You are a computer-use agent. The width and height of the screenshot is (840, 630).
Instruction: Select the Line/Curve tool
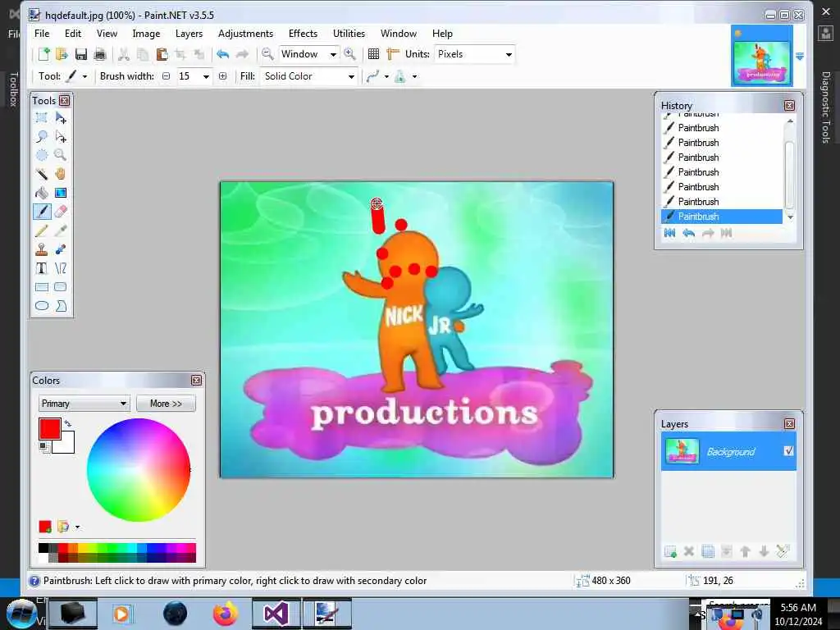[x=61, y=268]
